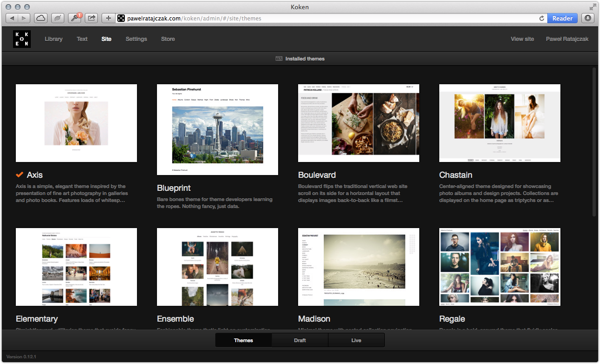Viewport: 600px width, 364px height.
Task: Select the Ensemble theme thumbnail
Action: pos(218,267)
